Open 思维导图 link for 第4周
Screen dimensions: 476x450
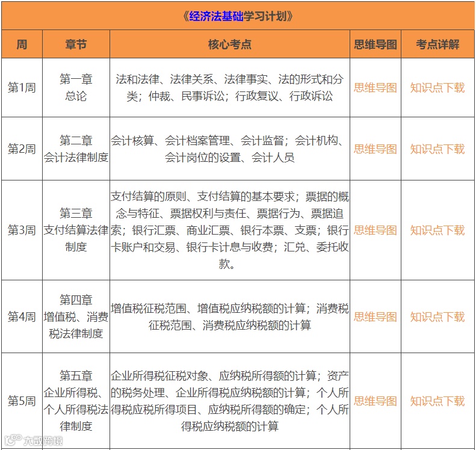tap(376, 317)
